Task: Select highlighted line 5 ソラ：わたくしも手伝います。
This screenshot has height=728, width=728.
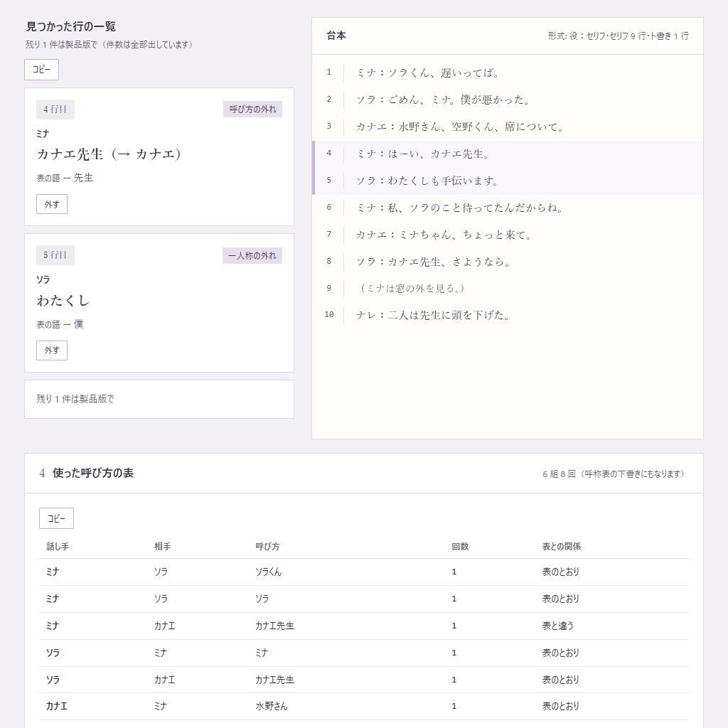Action: [508, 181]
